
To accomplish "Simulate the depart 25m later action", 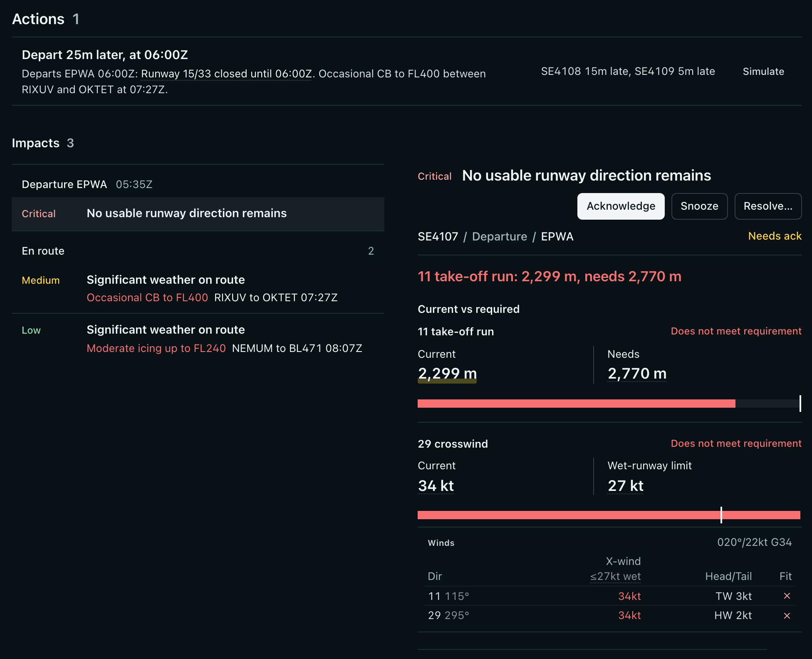I will coord(763,72).
